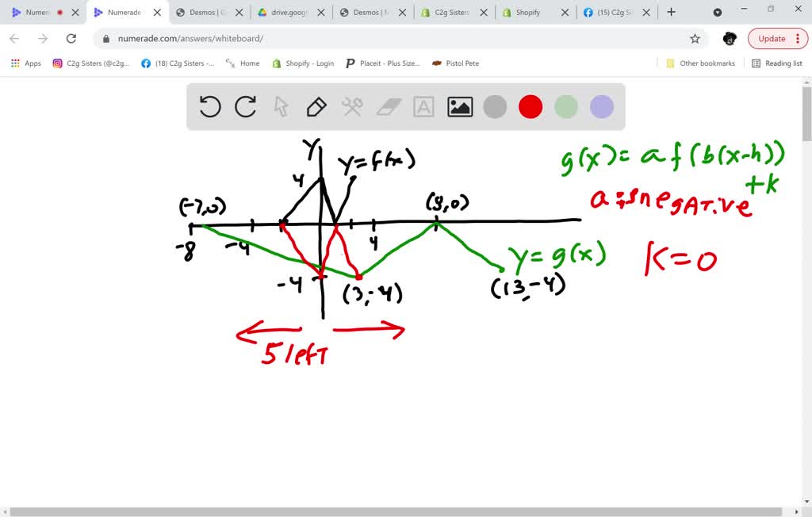The height and width of the screenshot is (517, 812).
Task: Switch to the Desmos tab
Action: tap(205, 13)
